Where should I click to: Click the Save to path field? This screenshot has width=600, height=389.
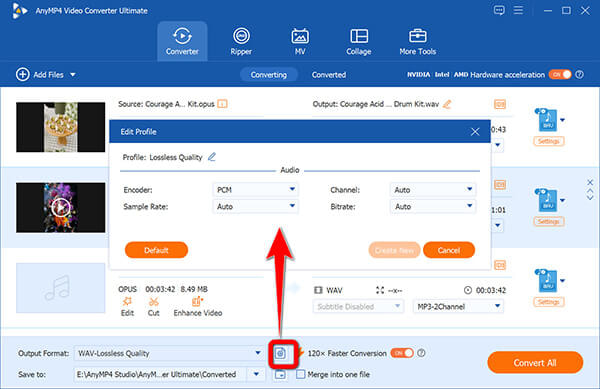pyautogui.click(x=160, y=374)
